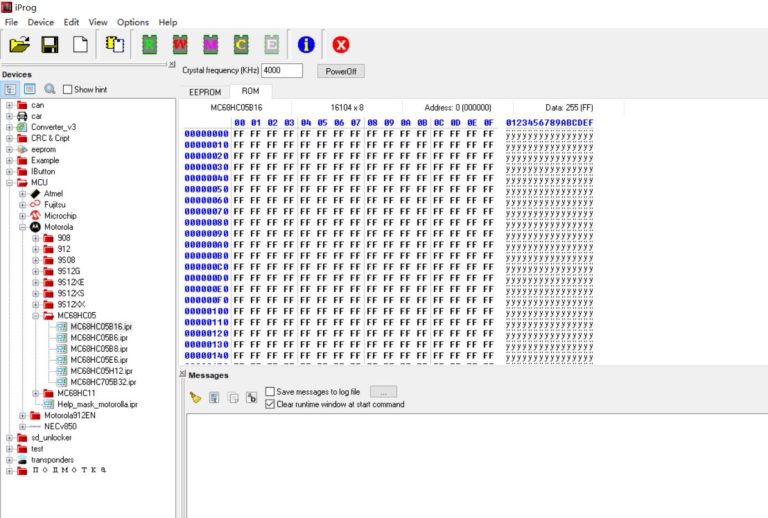Screen dimensions: 768x518
Task: Select MC68HC05B6.ipr in the tree
Action: (x=98, y=338)
